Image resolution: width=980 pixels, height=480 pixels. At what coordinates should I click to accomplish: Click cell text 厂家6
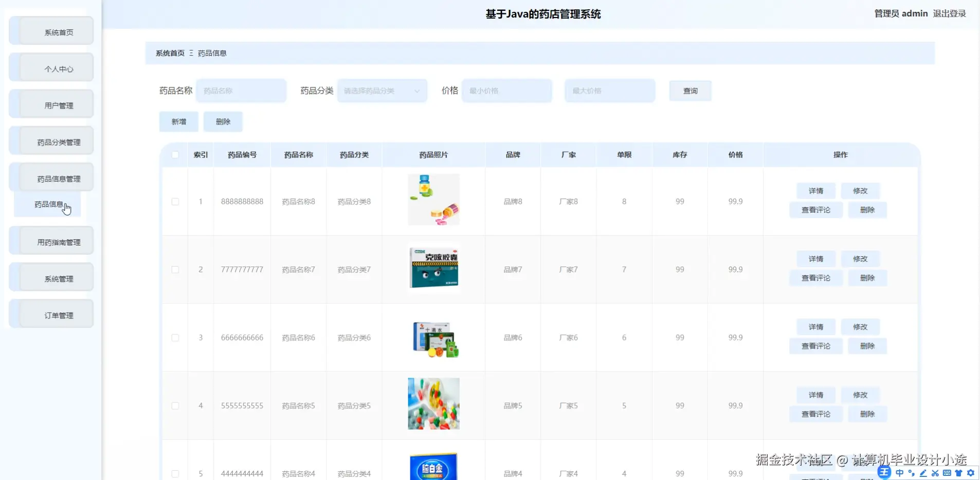(568, 337)
